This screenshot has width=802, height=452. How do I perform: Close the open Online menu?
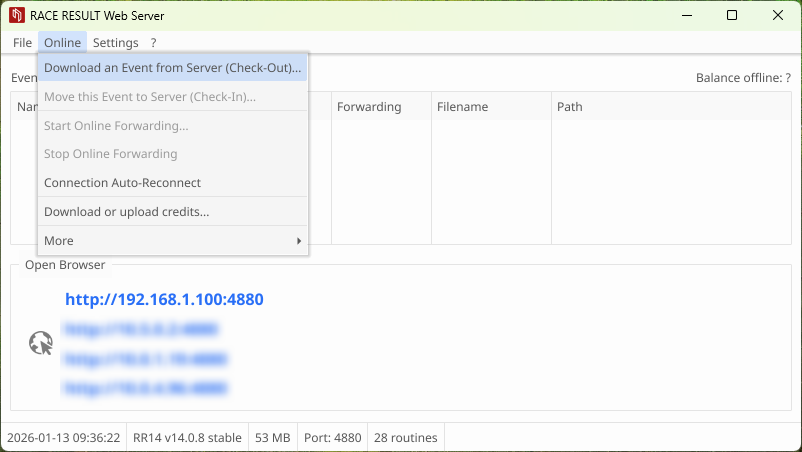pos(62,43)
